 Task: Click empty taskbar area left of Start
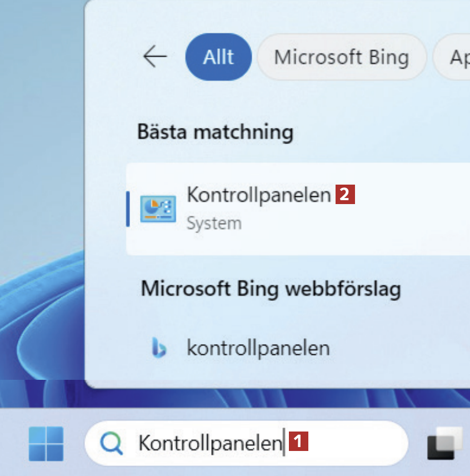(x=11, y=443)
